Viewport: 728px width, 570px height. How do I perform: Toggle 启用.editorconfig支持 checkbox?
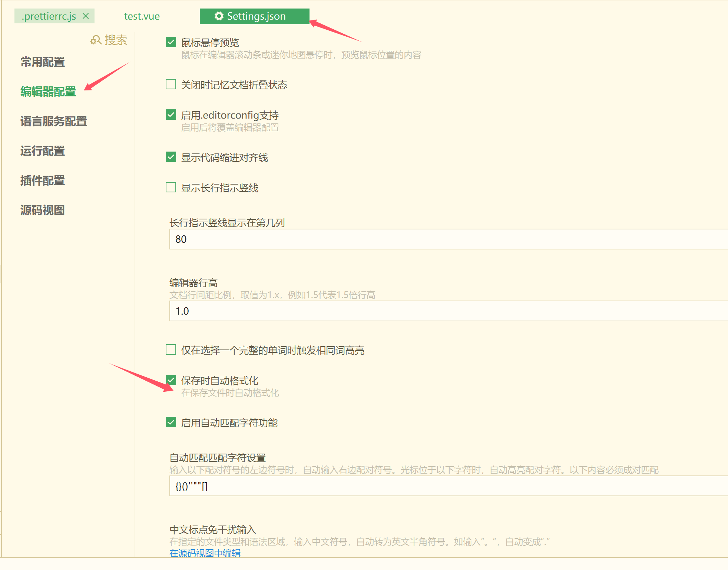tap(171, 115)
